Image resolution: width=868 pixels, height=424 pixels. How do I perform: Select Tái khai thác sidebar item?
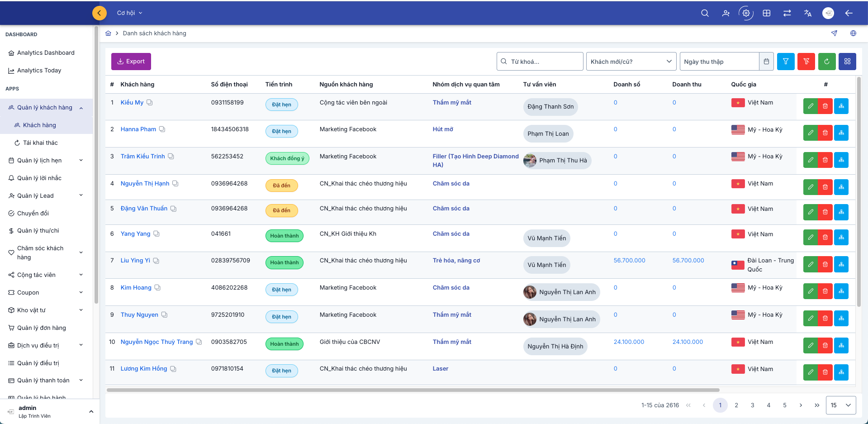coord(40,143)
